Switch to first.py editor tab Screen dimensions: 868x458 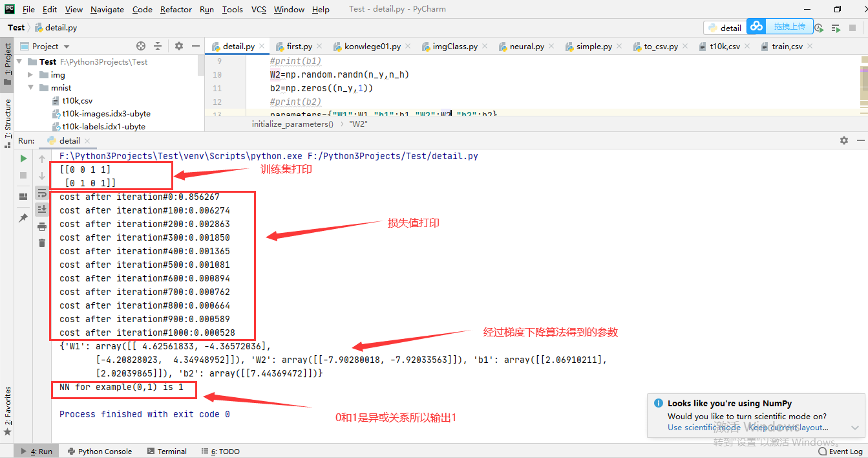coord(299,46)
